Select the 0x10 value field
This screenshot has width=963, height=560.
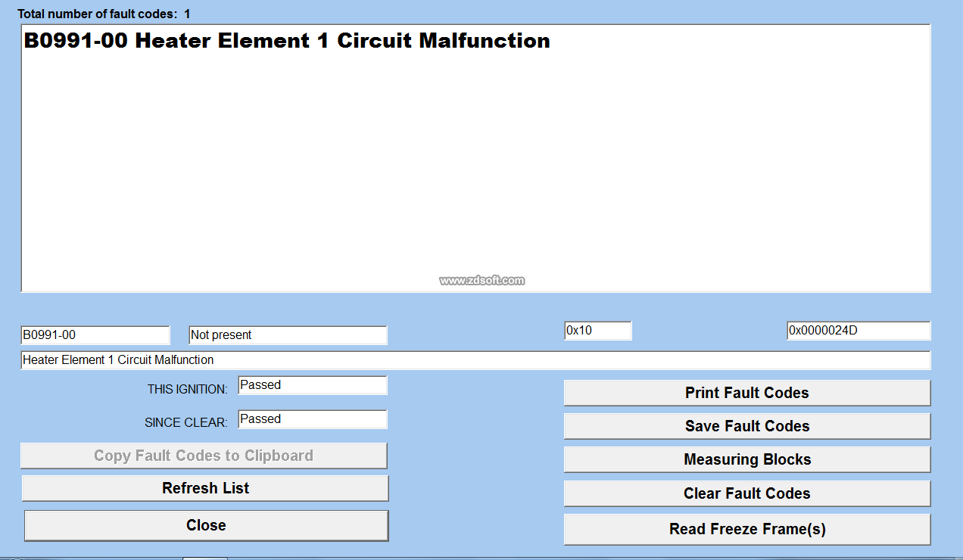(597, 331)
